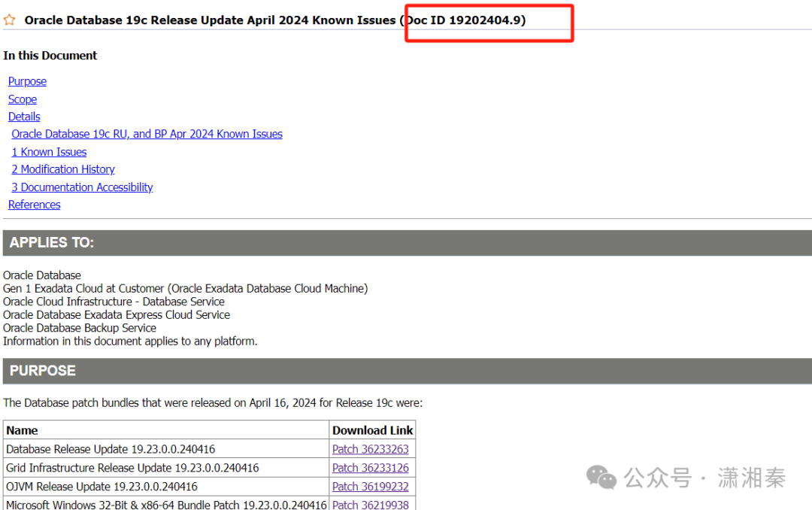Select the Download Link column header

[373, 430]
